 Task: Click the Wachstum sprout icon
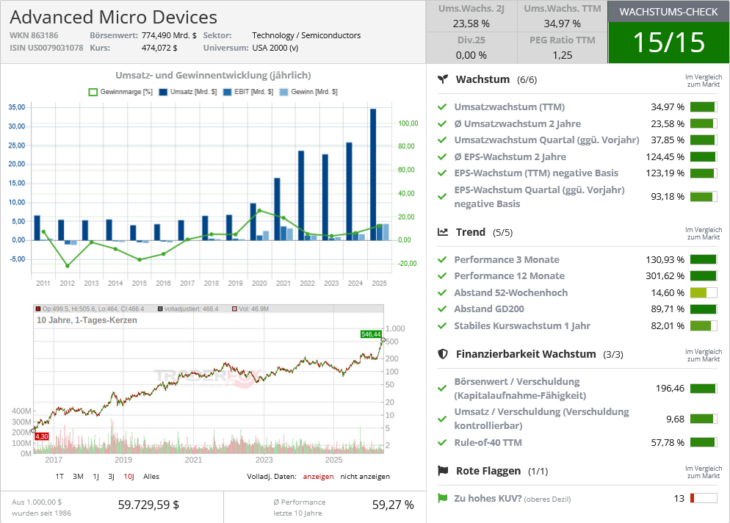(443, 79)
